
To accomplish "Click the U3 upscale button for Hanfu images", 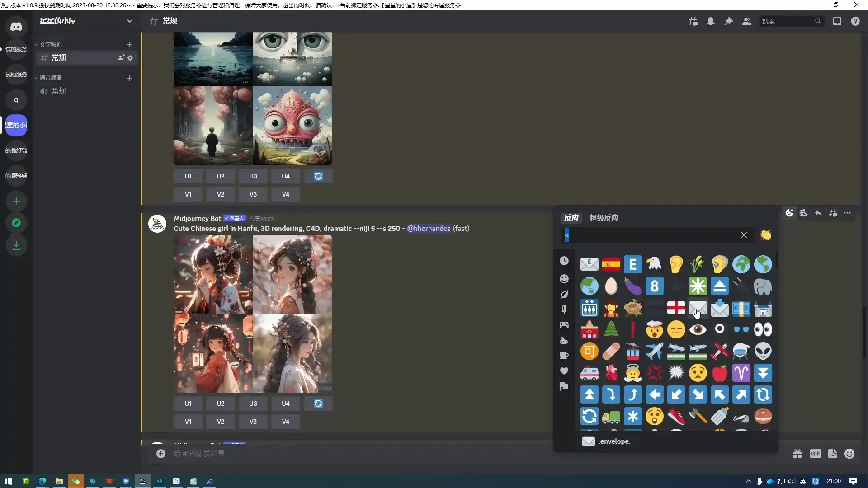I will point(253,404).
